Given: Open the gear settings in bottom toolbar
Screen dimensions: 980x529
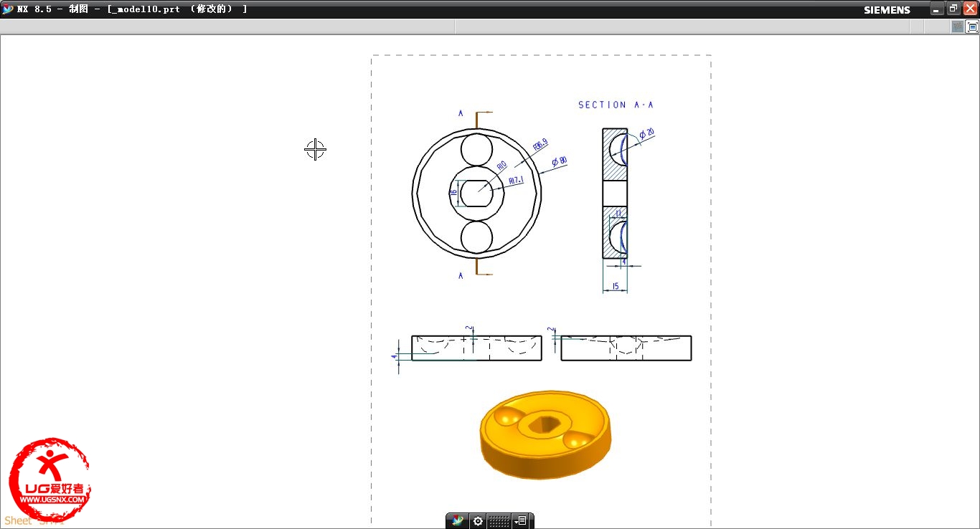Looking at the screenshot, I should 478,521.
